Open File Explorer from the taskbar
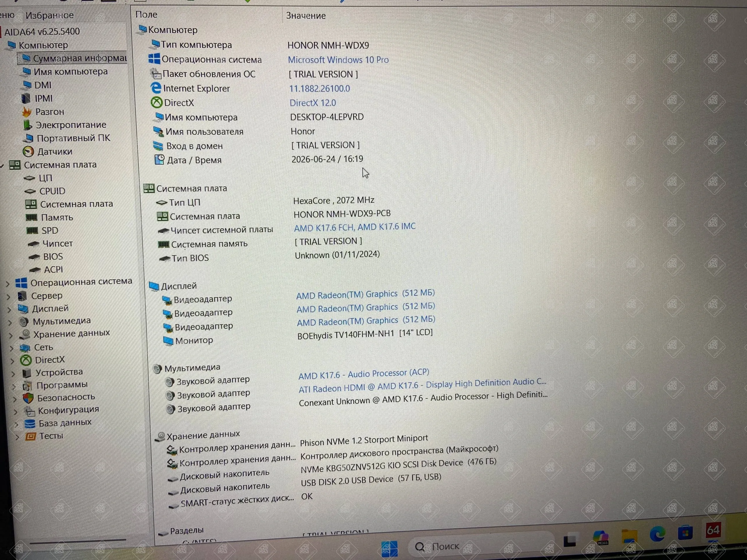Screen dimensions: 747x560 pyautogui.click(x=629, y=535)
